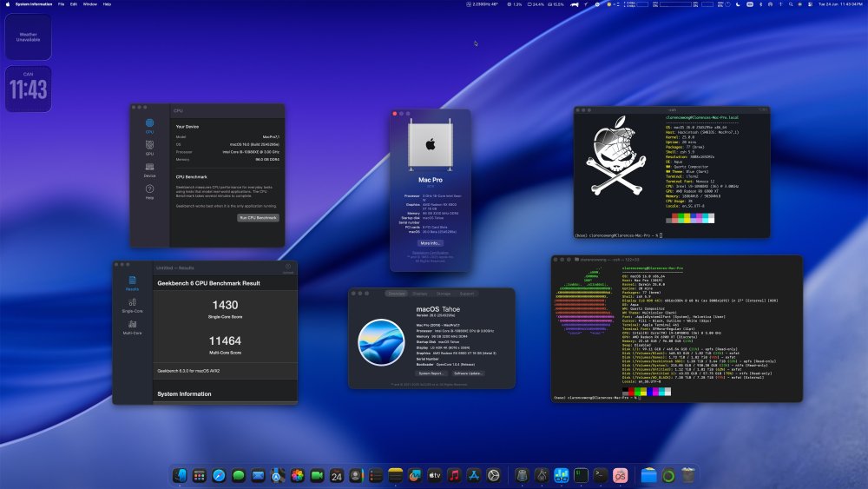The image size is (868, 489).
Task: Open Freeform from the Dock
Action: (415, 475)
